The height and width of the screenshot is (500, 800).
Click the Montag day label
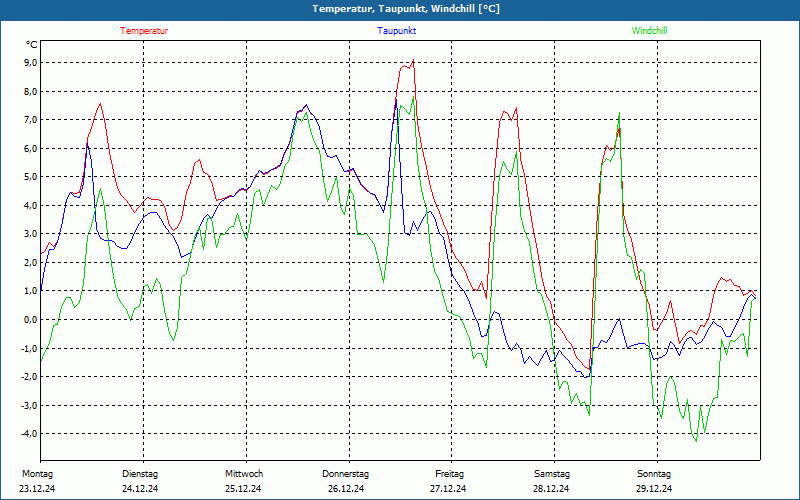(37, 474)
